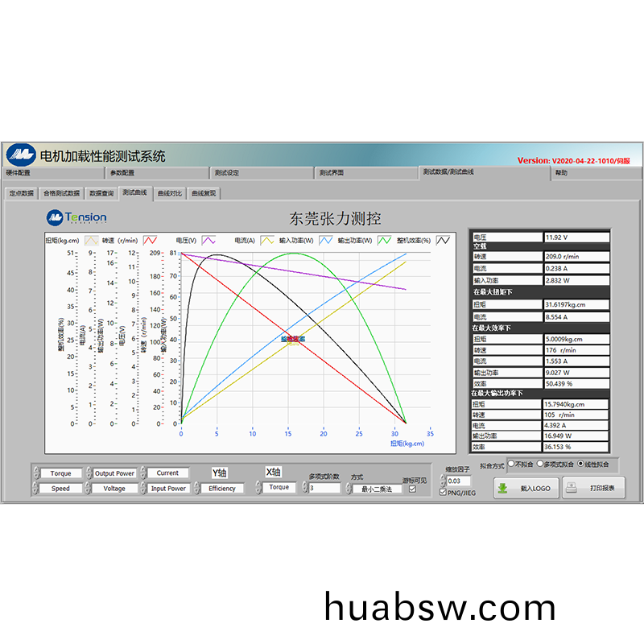Click the green 输出功率 legend curve icon
The width and height of the screenshot is (644, 644).
point(385,240)
